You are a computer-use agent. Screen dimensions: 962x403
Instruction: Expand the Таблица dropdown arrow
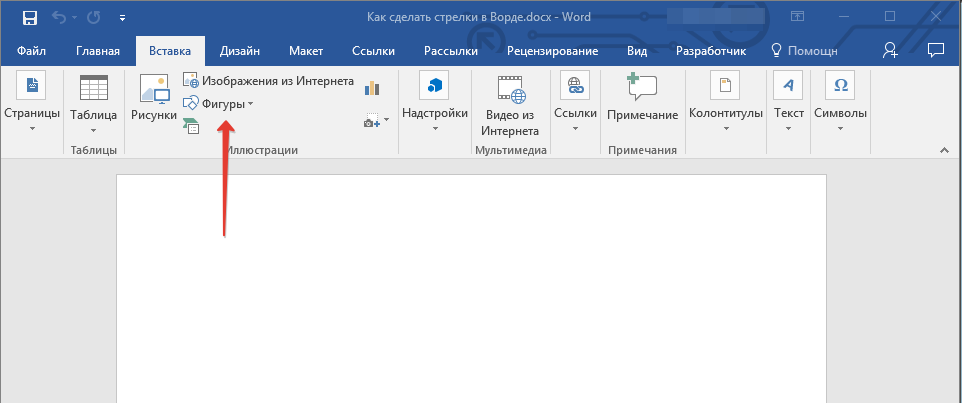[93, 130]
